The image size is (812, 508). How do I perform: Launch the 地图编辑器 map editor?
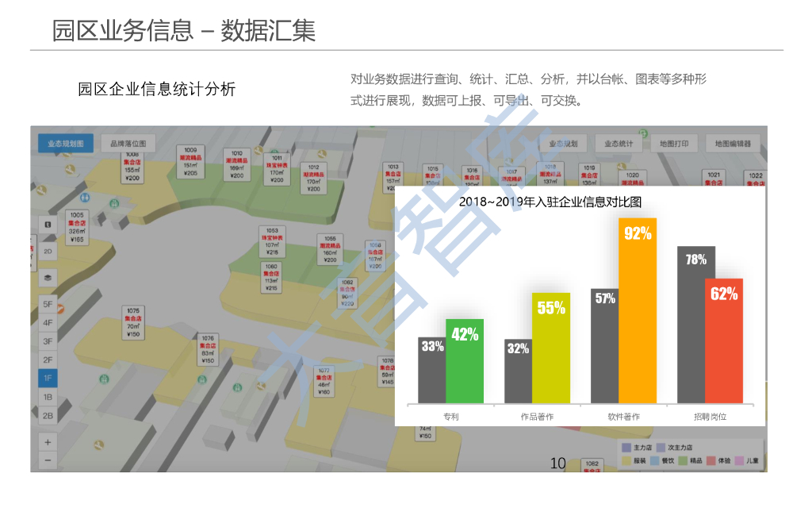(730, 143)
